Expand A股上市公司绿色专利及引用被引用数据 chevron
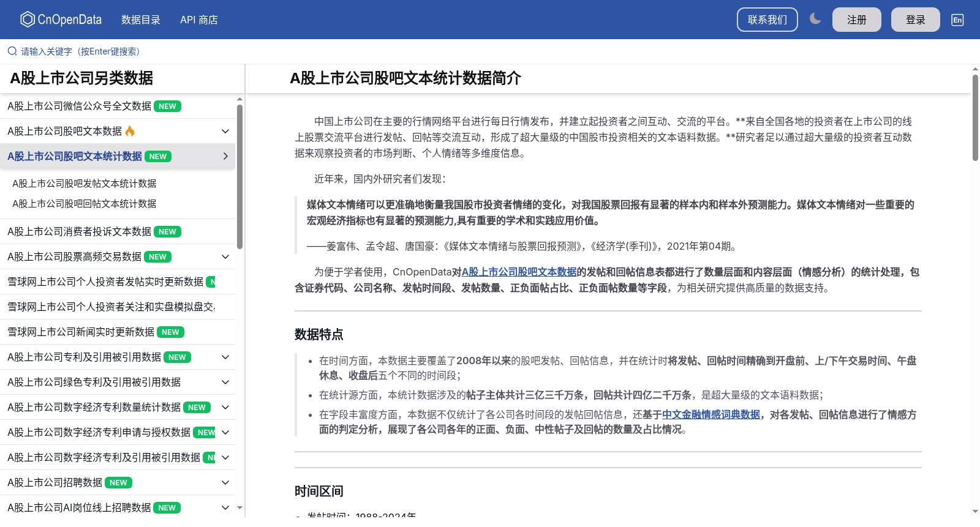Image resolution: width=980 pixels, height=527 pixels. pos(225,382)
